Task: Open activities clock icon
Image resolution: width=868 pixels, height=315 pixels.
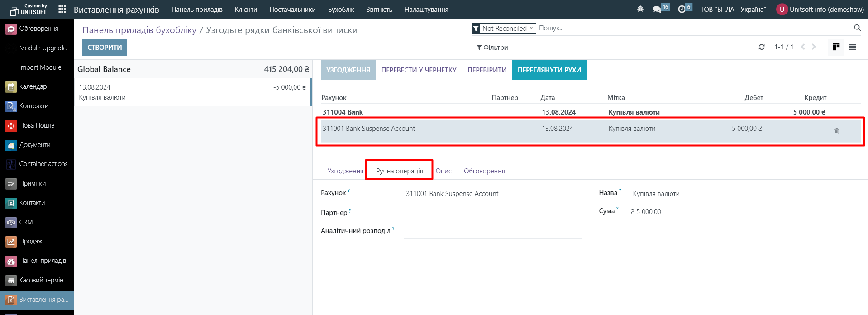Action: (682, 9)
